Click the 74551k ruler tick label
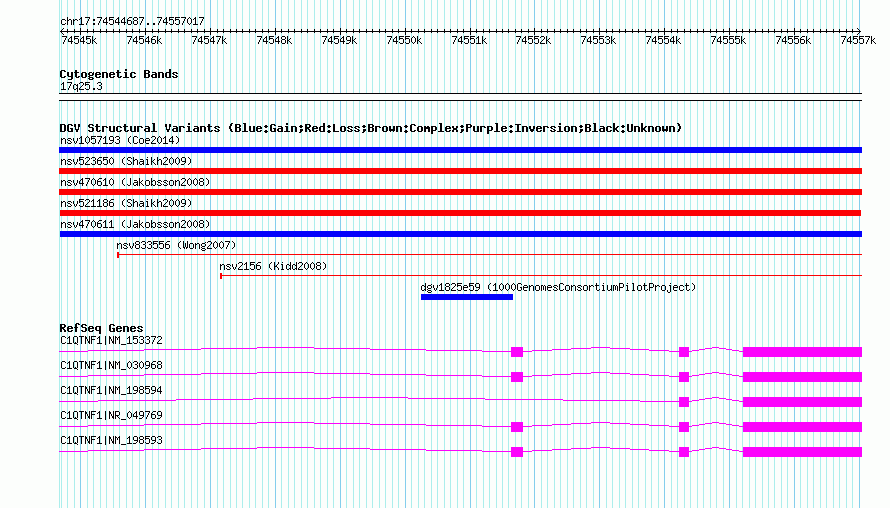 [469, 40]
